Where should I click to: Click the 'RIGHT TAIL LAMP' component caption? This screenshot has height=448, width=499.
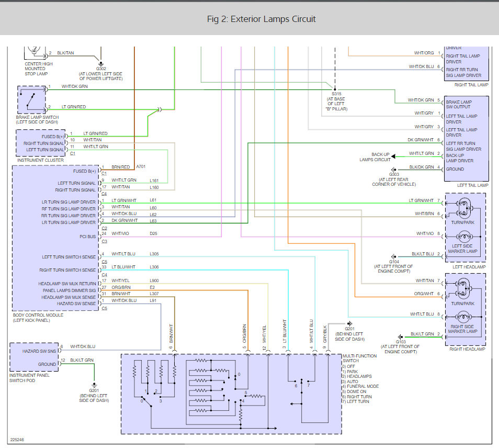coord(471,85)
